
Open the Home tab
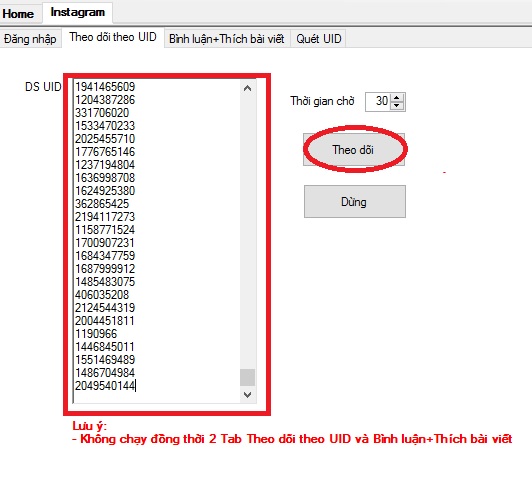coord(18,14)
